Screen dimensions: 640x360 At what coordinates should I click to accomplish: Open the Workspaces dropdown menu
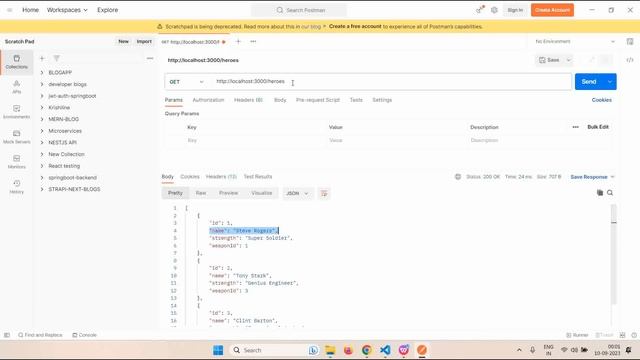coord(67,10)
